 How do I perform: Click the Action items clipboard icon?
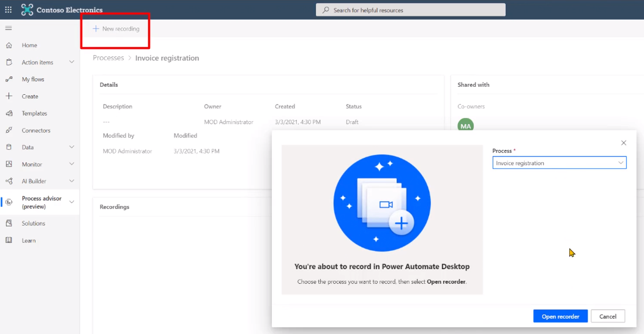[9, 62]
